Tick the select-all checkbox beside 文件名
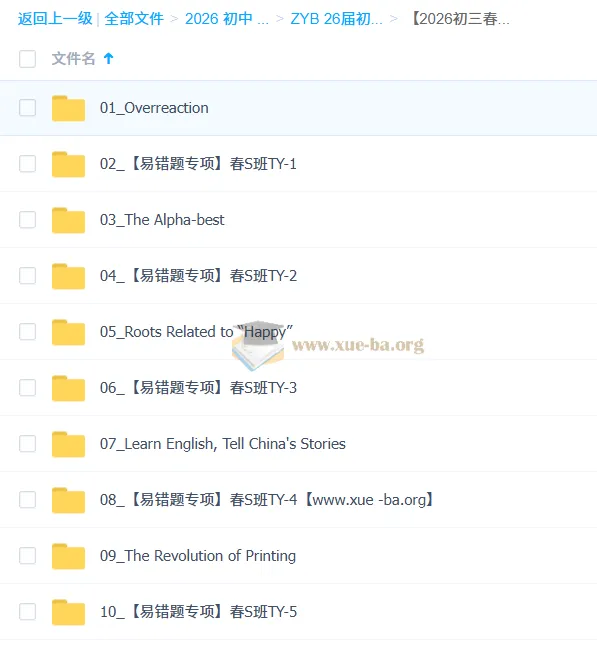 click(27, 59)
